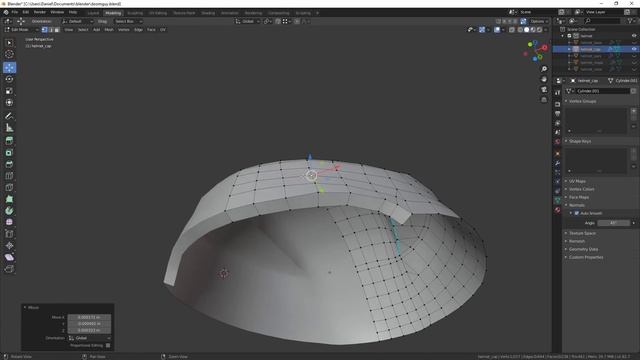Open Orientation Default dropdown
Image resolution: width=640 pixels, height=360 pixels.
tap(77, 21)
